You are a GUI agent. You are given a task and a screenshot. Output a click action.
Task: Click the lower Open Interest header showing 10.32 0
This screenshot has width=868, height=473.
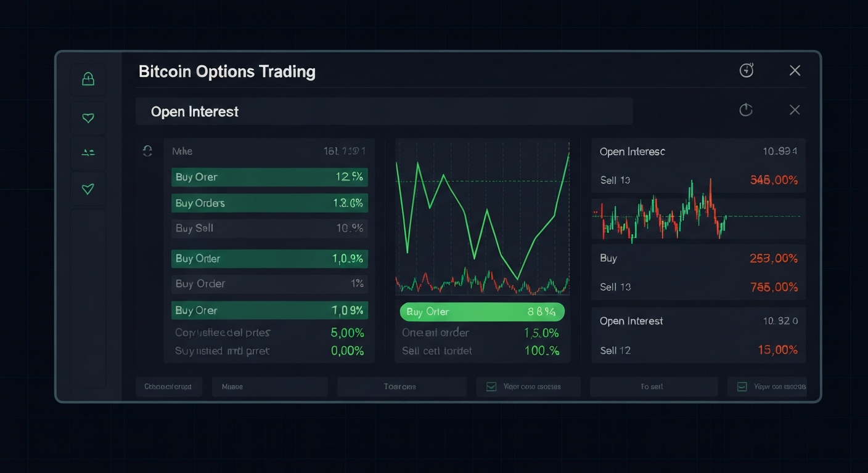(x=698, y=321)
